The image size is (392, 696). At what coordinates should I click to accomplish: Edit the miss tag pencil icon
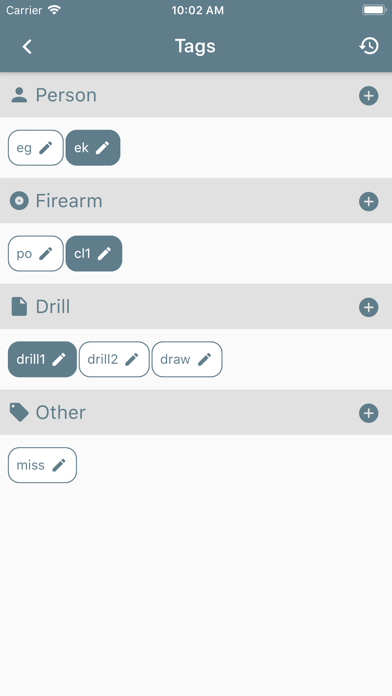(59, 465)
